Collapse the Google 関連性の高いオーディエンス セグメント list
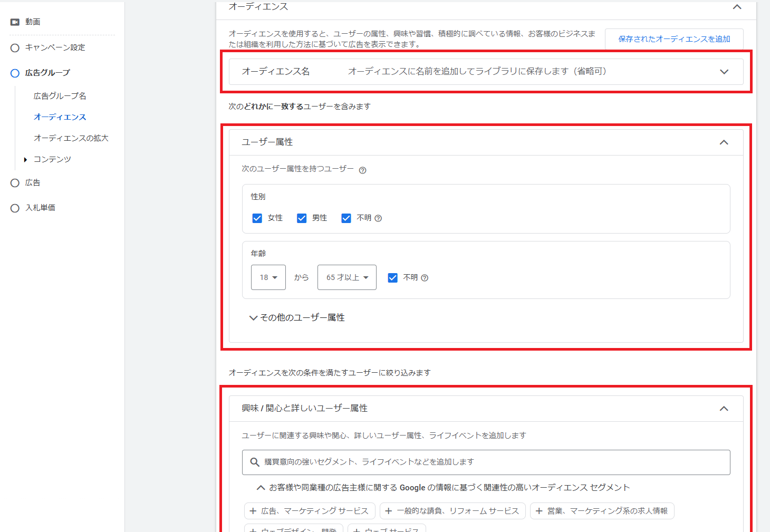The width and height of the screenshot is (770, 532). [261, 488]
